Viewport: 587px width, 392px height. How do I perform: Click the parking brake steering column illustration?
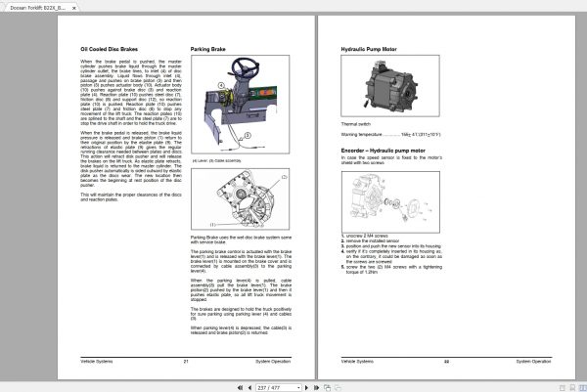pyautogui.click(x=240, y=105)
